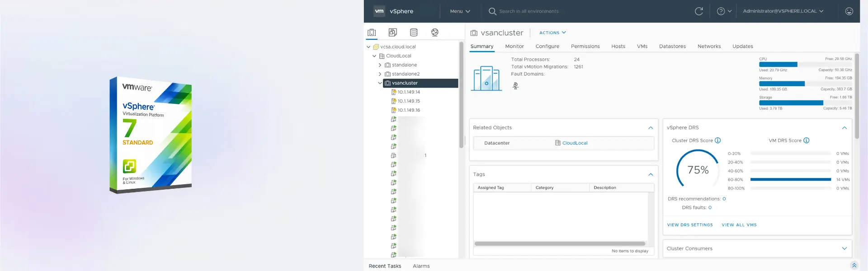Screen dimensions: 868x271
Task: Click the DRS recommendations count link
Action: [x=724, y=199]
